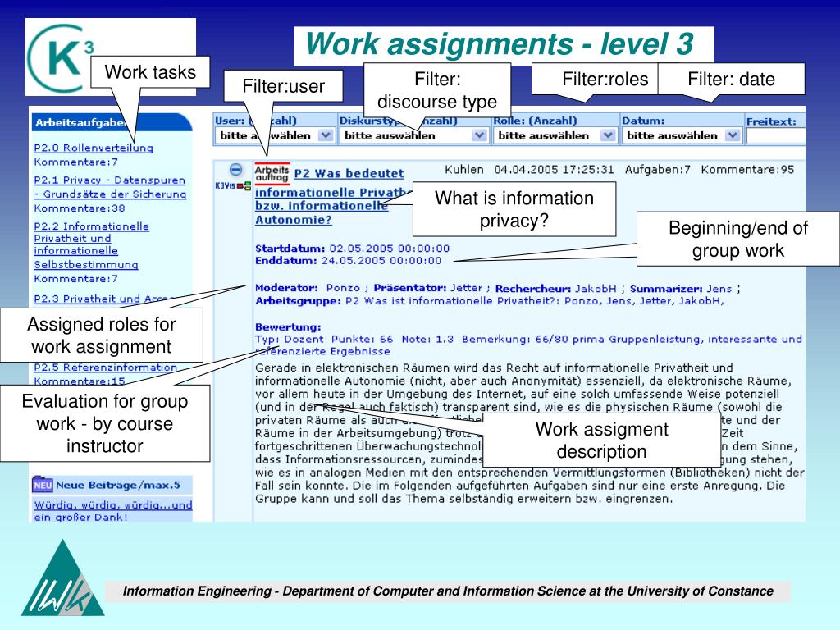Open P2.3 Privatheit und Access link

click(x=104, y=299)
